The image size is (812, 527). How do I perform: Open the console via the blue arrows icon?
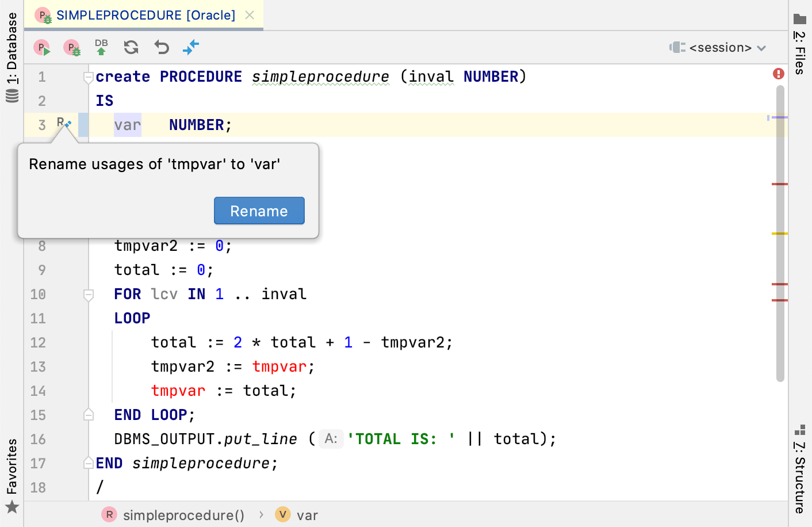pos(191,47)
